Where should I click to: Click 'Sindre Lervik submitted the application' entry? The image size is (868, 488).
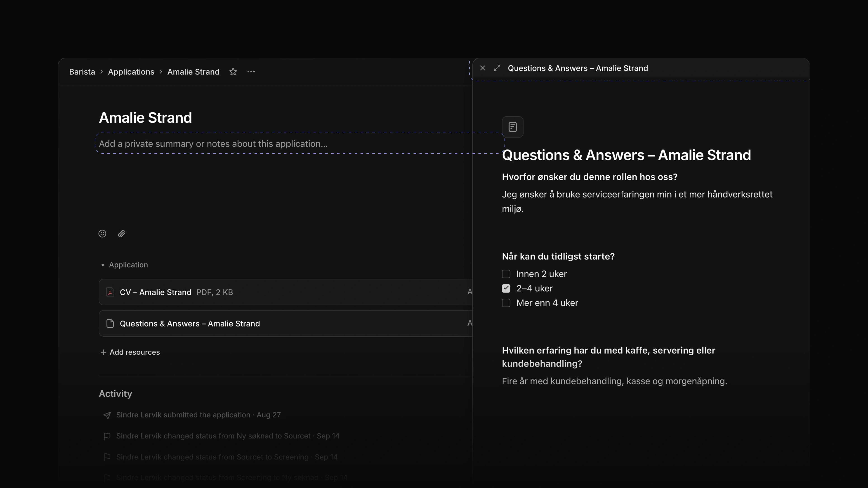tap(198, 415)
